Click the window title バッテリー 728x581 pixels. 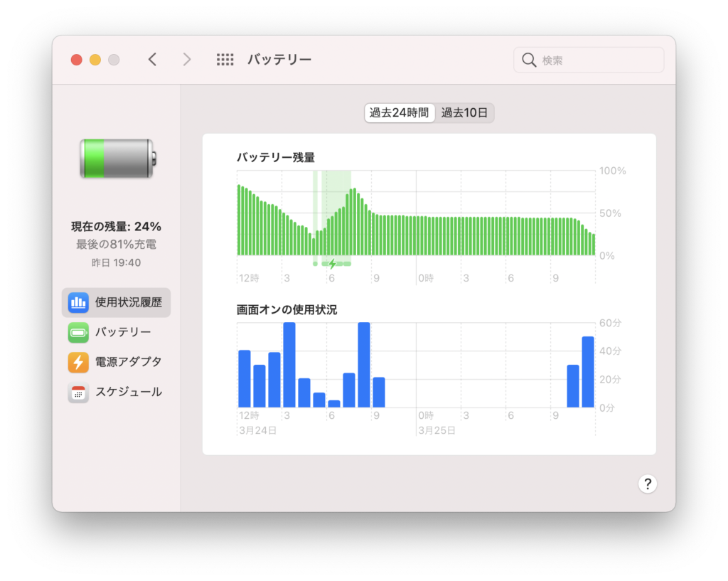click(279, 60)
